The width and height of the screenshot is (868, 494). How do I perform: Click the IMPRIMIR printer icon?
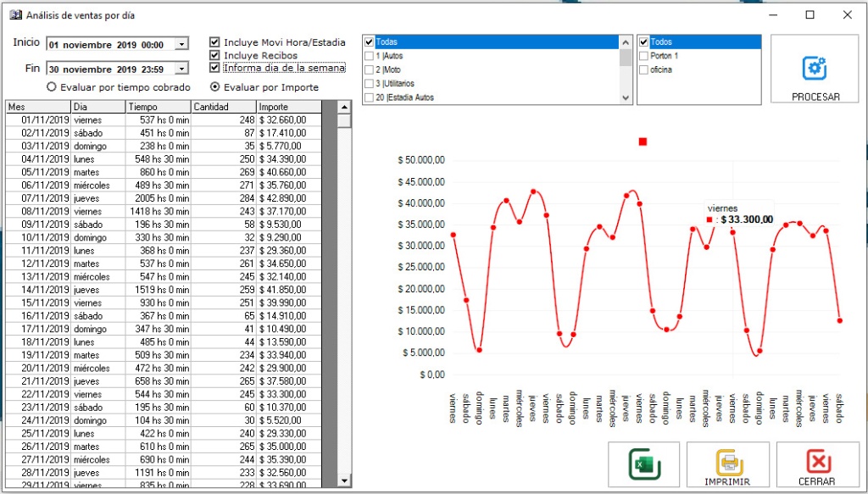tap(728, 463)
